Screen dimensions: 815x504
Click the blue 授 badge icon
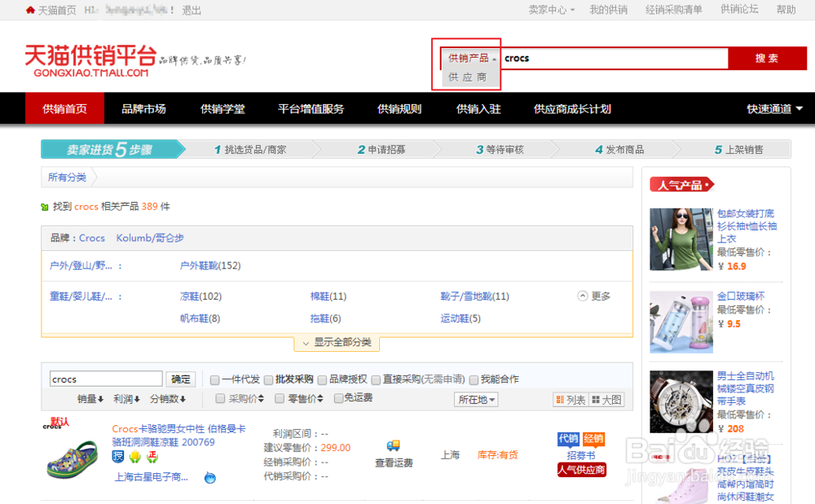click(x=118, y=457)
